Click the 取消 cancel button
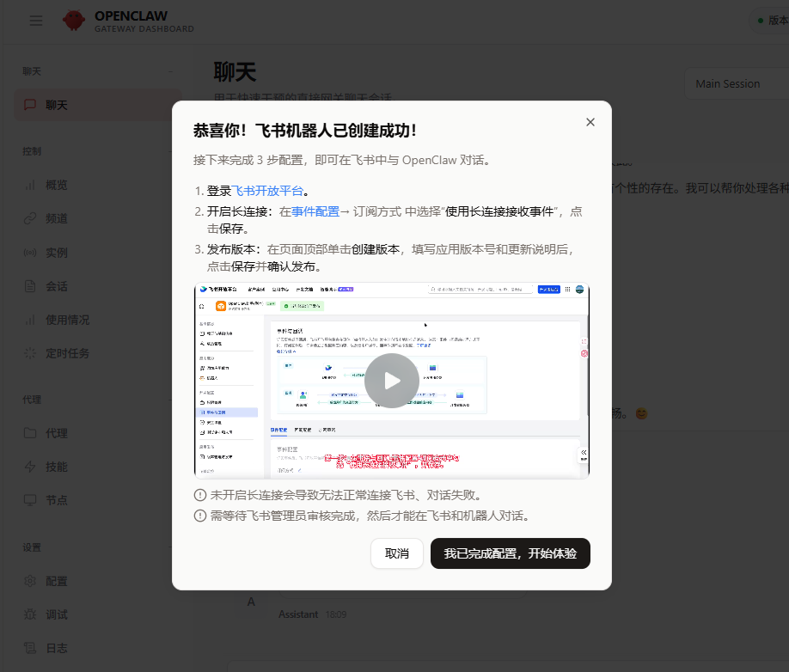 396,553
